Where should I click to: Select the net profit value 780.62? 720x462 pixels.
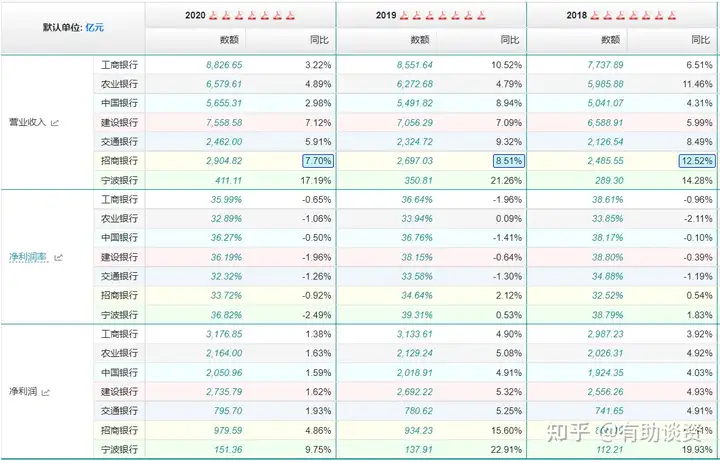click(419, 411)
